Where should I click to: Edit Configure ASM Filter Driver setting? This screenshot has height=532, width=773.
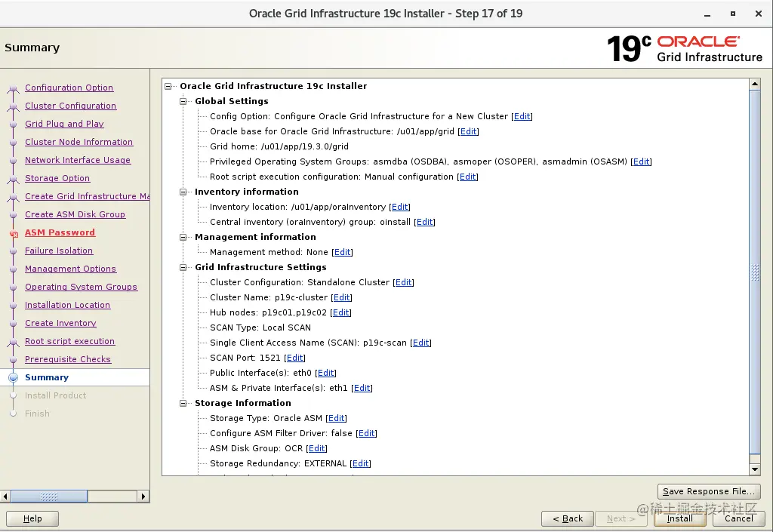tap(366, 434)
